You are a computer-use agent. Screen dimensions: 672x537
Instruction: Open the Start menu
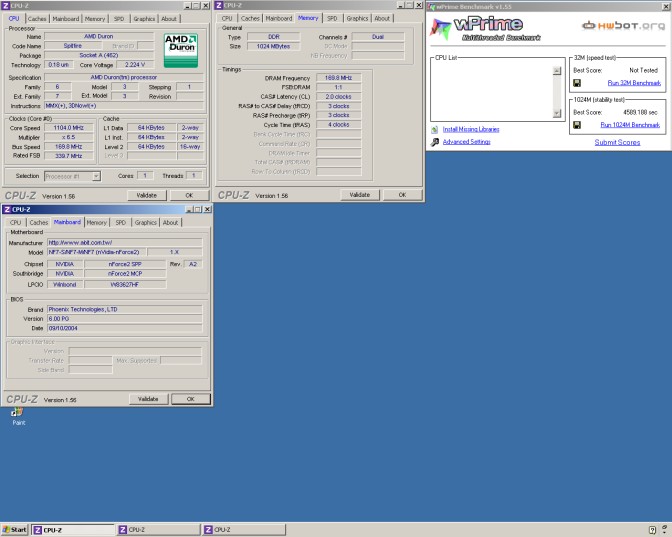click(15, 530)
